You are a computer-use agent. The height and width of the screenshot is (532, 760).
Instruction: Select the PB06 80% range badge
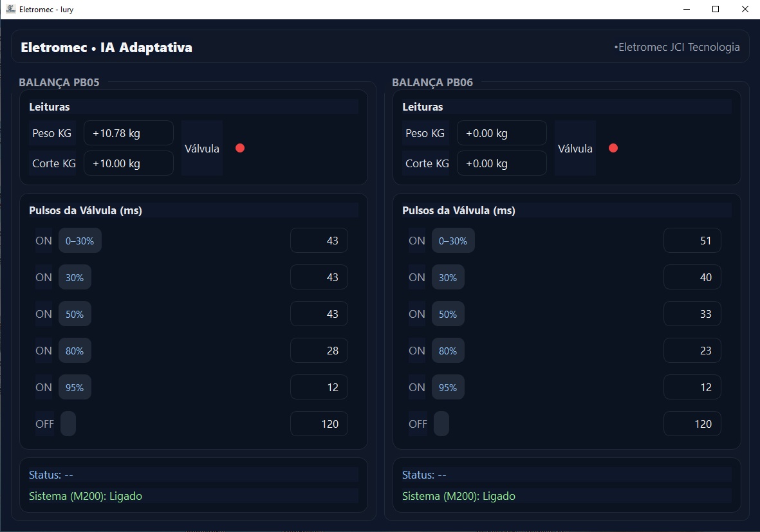point(448,351)
